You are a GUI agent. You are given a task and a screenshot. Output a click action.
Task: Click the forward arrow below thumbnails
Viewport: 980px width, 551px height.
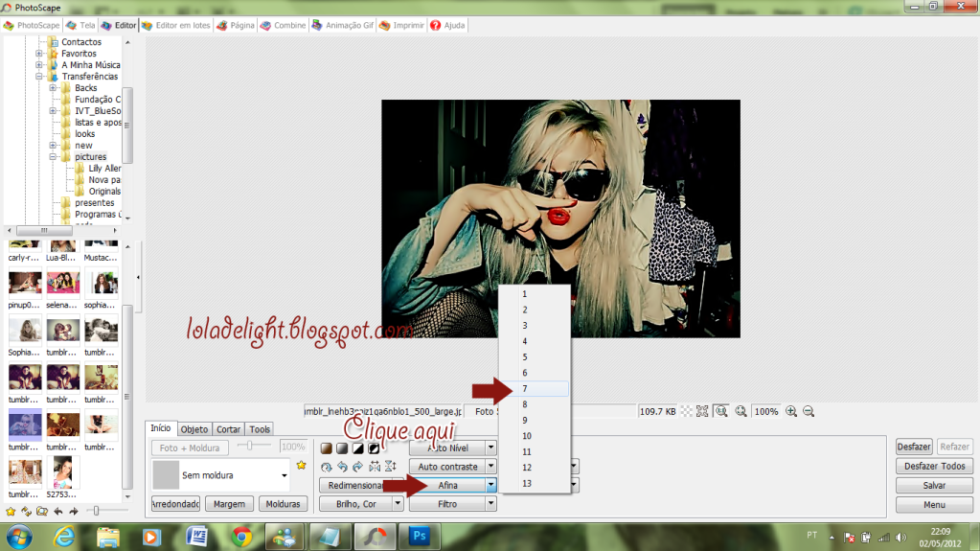pos(74,511)
